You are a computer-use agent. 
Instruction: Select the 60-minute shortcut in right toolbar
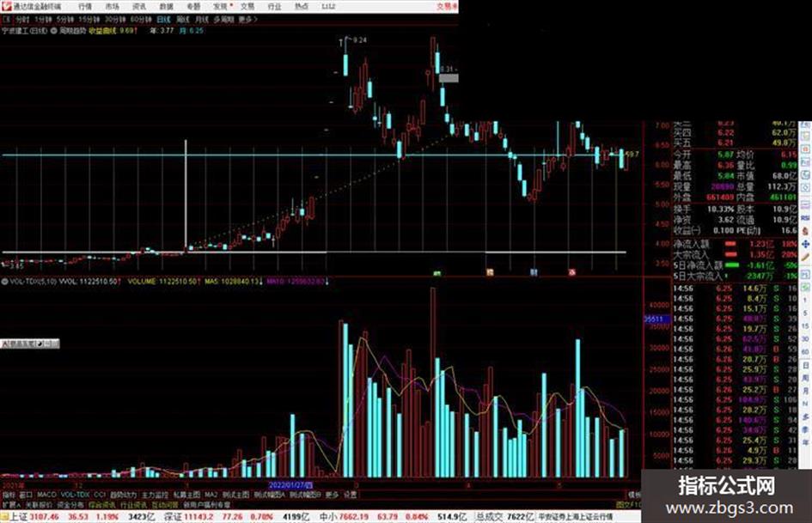805,352
